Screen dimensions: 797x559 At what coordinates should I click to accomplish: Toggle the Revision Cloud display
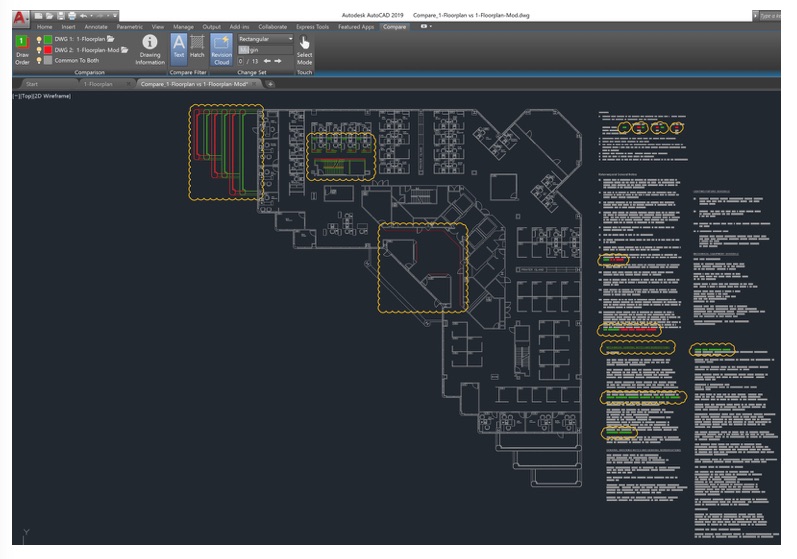pos(221,48)
